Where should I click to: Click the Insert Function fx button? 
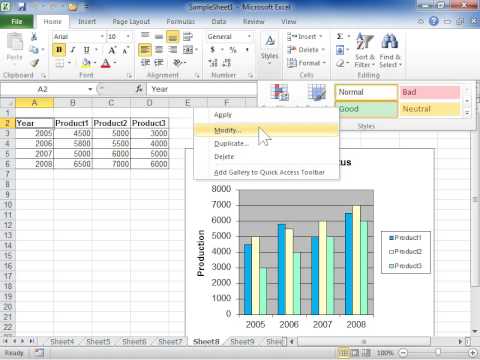[139, 89]
